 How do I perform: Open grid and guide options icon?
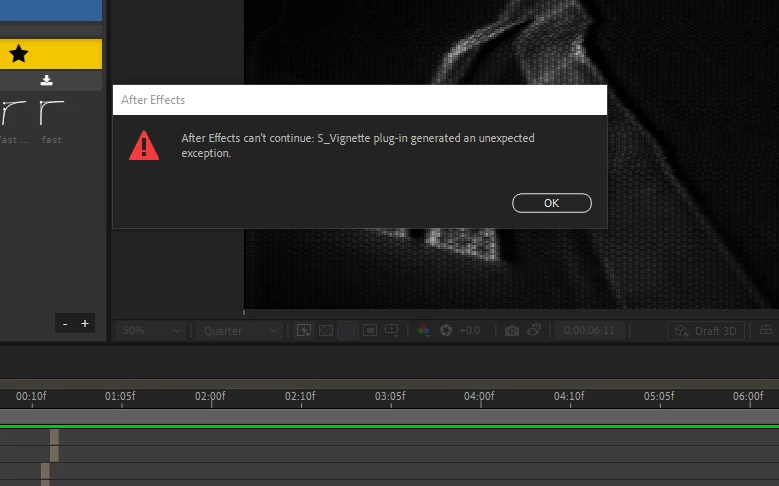click(391, 330)
